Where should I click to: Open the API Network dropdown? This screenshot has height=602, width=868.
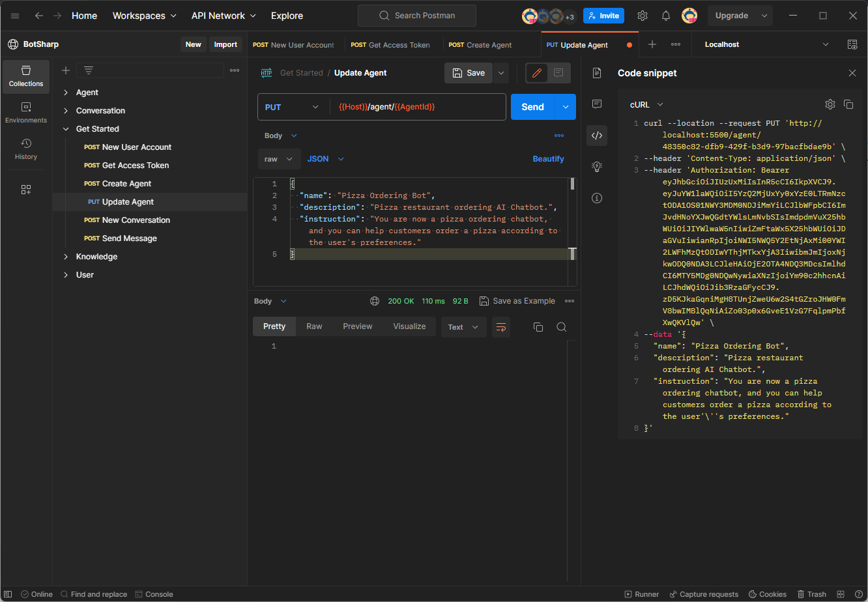point(224,16)
